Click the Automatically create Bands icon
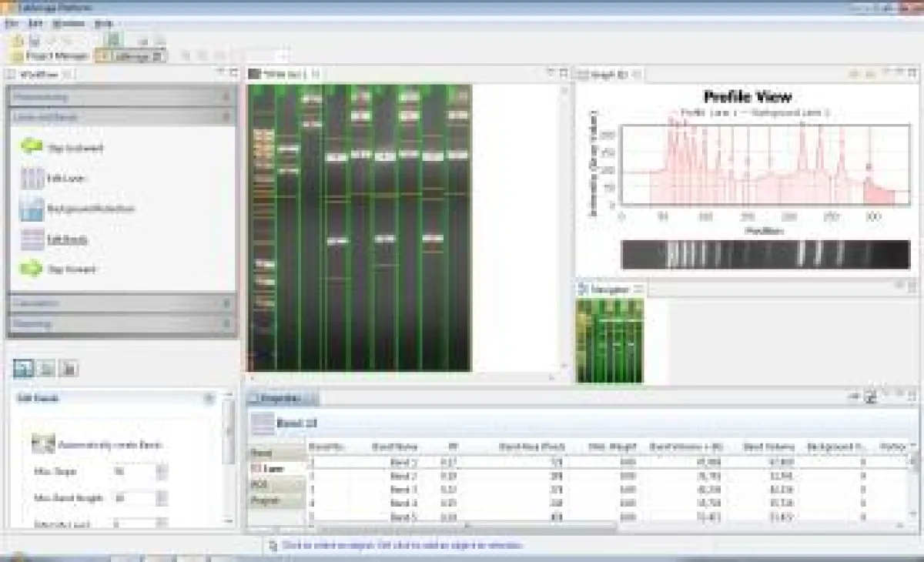Screen dimensions: 924x562 (x=43, y=444)
